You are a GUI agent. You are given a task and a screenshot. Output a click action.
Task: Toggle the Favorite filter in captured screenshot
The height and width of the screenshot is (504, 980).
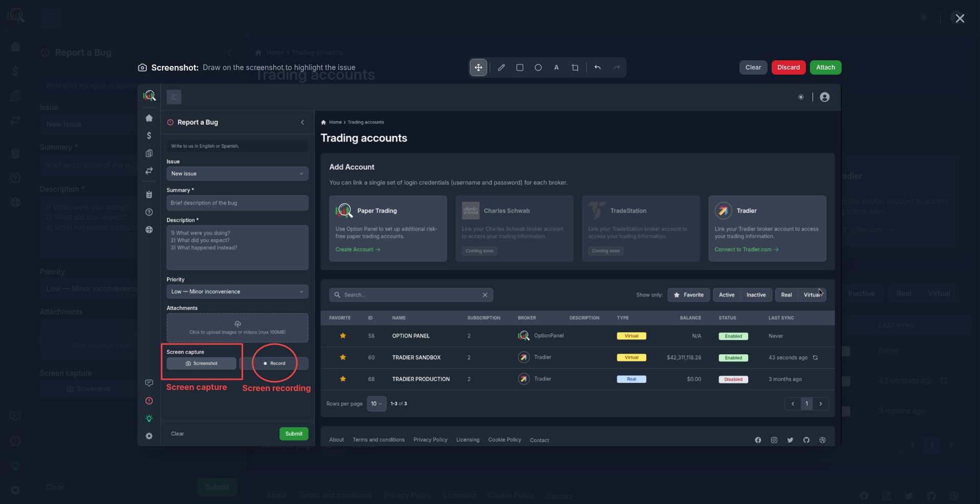(688, 295)
